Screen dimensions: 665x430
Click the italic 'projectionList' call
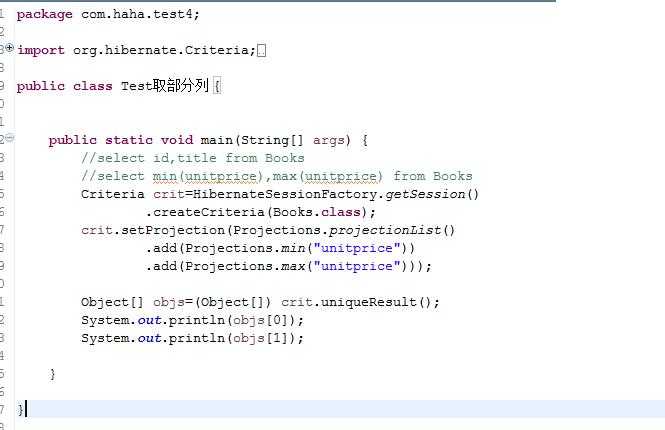[386, 230]
